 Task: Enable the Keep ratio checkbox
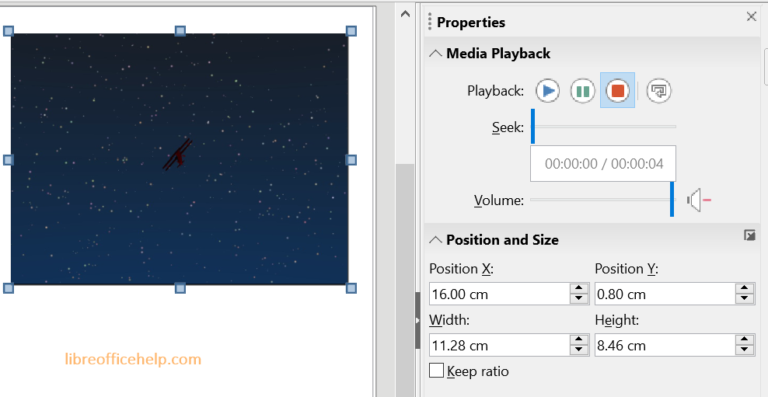tap(436, 371)
